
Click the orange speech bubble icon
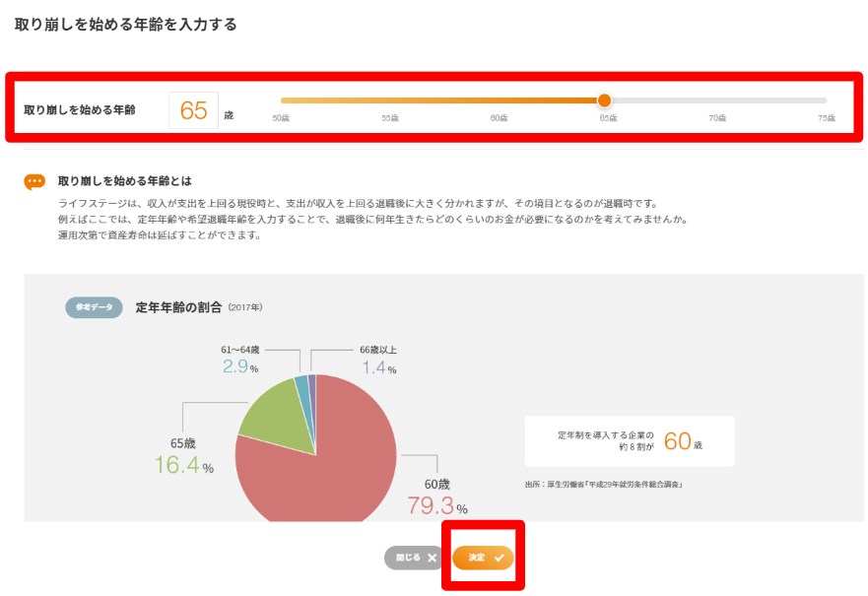coord(34,182)
